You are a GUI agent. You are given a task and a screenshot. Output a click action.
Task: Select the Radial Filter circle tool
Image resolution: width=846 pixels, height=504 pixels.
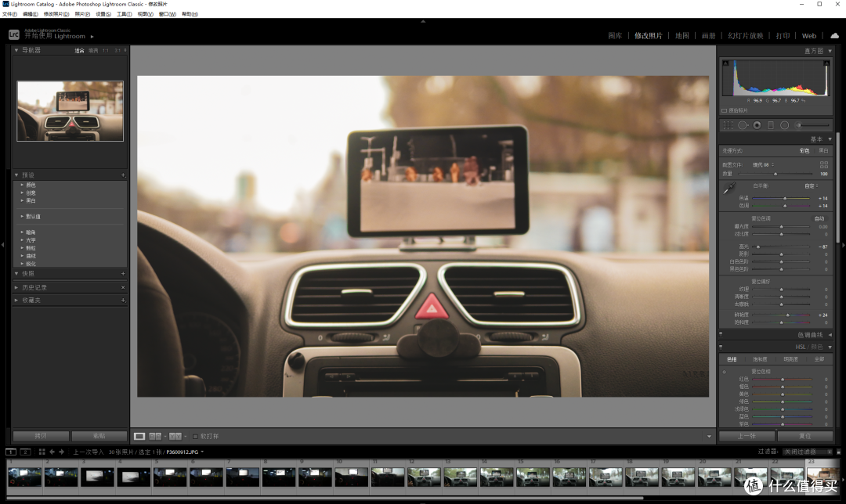coord(784,125)
